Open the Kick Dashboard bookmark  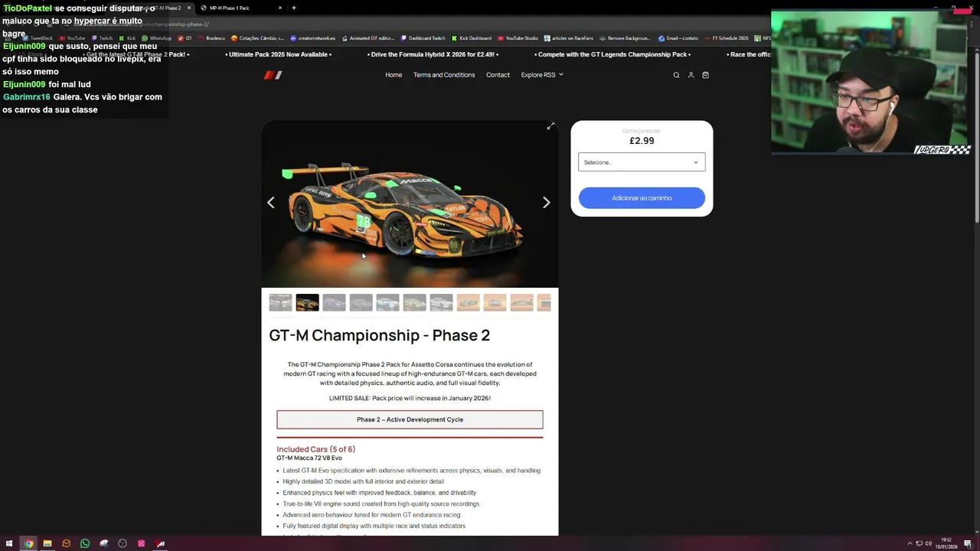click(x=472, y=38)
